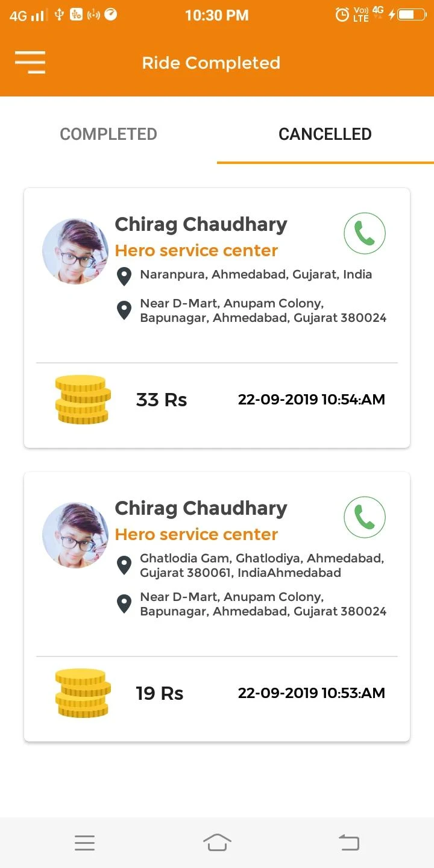Call Chirag for the 33 Rs ride
Screen dimensions: 434x868
364,233
